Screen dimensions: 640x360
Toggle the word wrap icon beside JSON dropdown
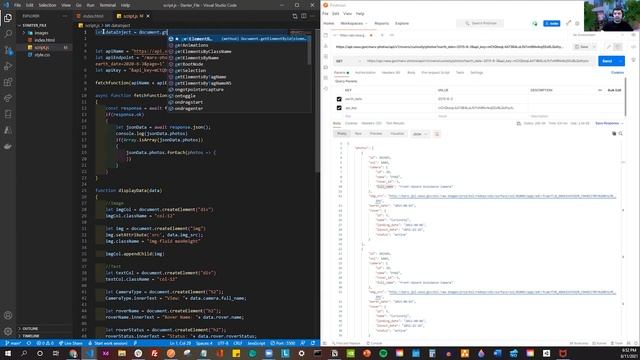tap(436, 134)
